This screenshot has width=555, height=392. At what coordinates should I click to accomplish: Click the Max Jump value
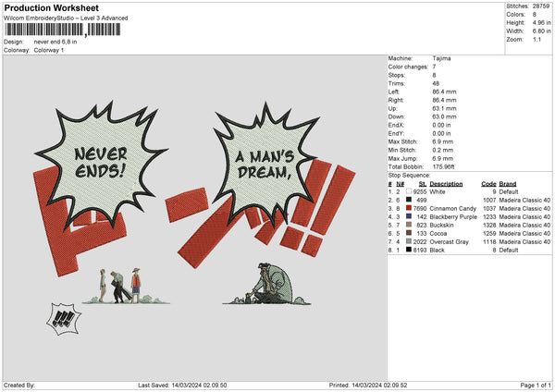point(442,158)
